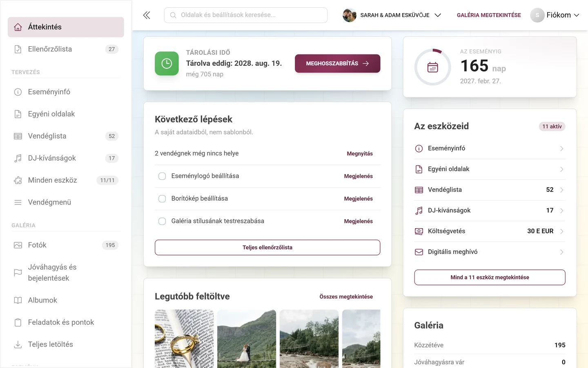Click the green clock storage time icon

tap(167, 63)
